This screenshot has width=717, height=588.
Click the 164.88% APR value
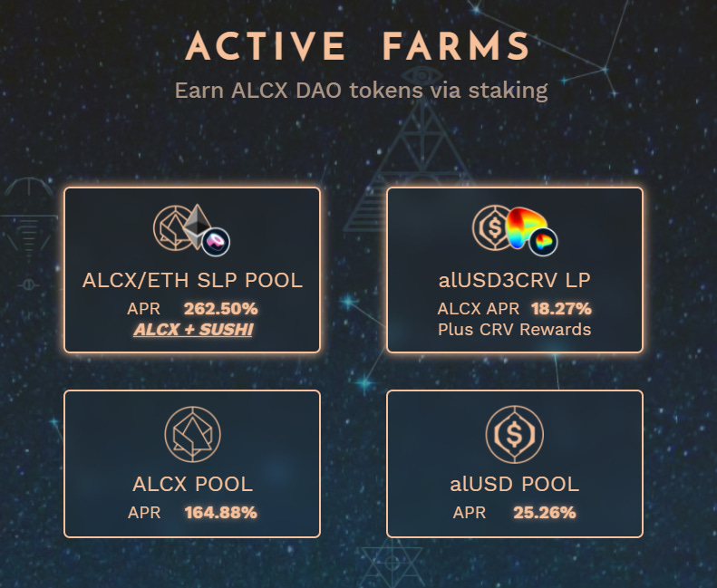pyautogui.click(x=220, y=513)
